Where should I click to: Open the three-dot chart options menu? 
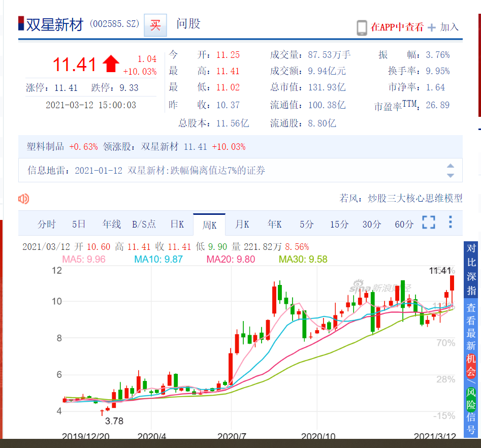click(x=451, y=222)
